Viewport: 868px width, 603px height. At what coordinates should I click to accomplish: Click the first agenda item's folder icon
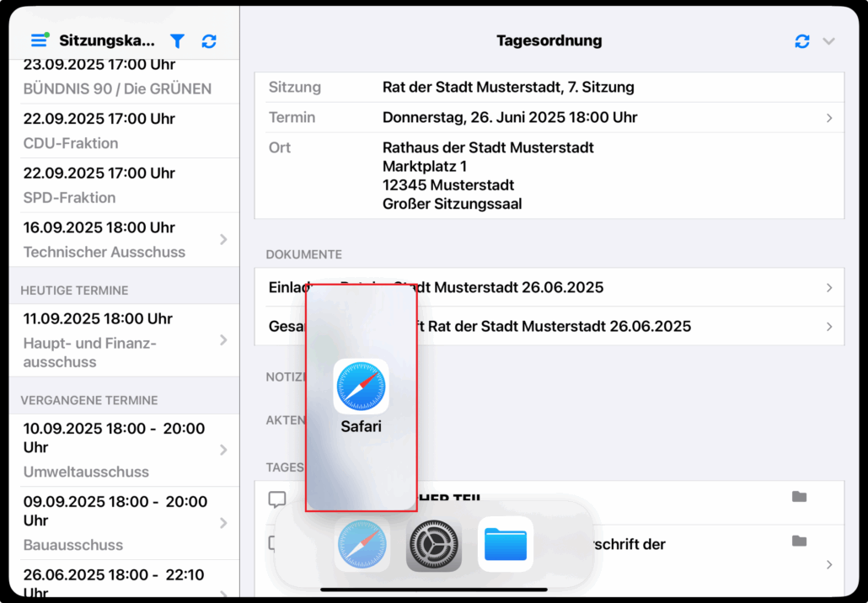coord(799,497)
